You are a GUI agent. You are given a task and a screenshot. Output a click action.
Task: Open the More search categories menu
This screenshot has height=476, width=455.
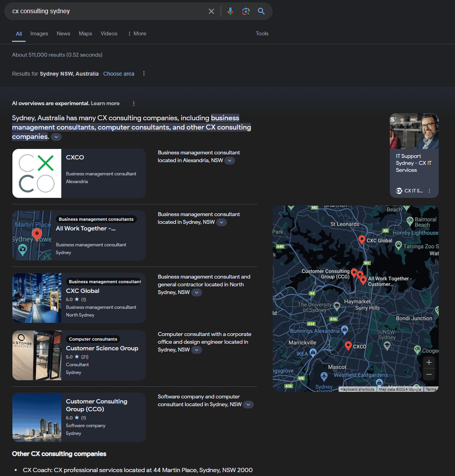pos(137,34)
